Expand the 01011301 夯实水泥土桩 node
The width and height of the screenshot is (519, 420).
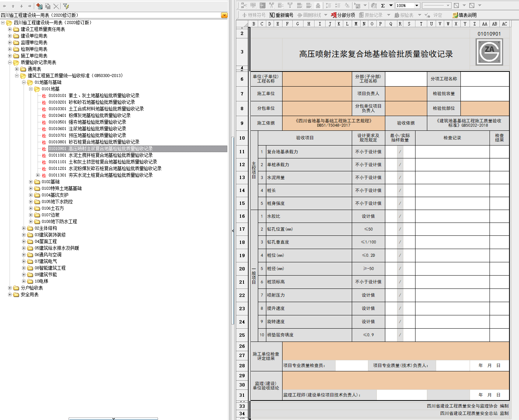click(38, 175)
